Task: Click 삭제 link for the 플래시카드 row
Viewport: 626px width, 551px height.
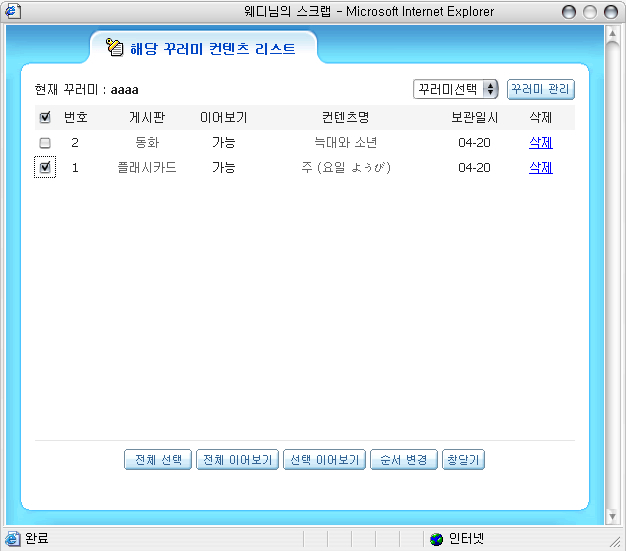Action: pyautogui.click(x=540, y=168)
